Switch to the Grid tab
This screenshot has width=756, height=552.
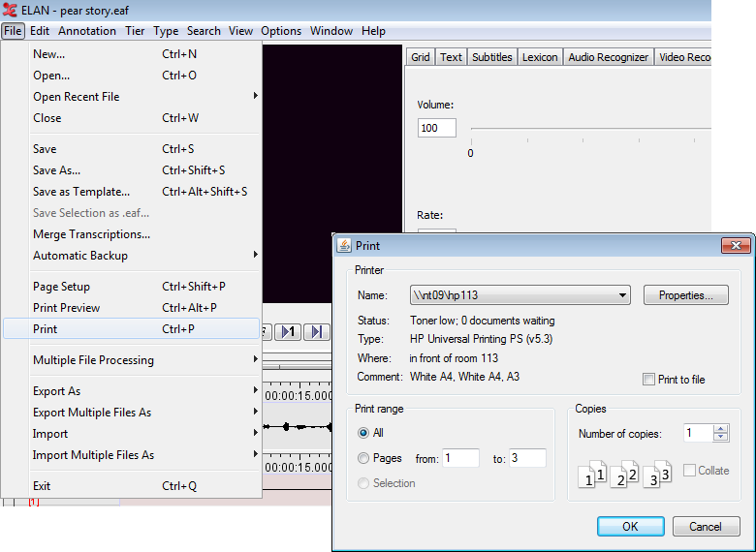[x=421, y=57]
